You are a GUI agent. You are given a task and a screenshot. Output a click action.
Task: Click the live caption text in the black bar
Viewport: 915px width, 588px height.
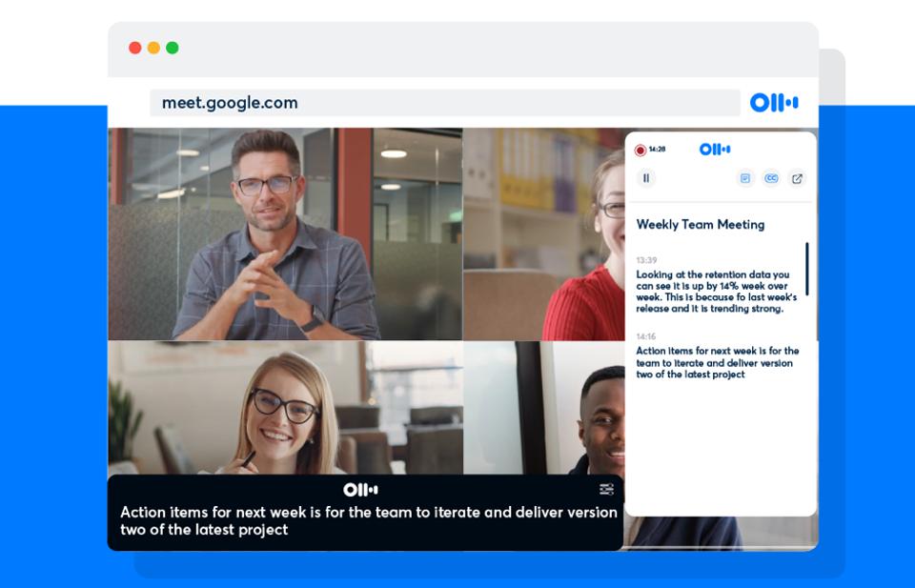pyautogui.click(x=368, y=520)
